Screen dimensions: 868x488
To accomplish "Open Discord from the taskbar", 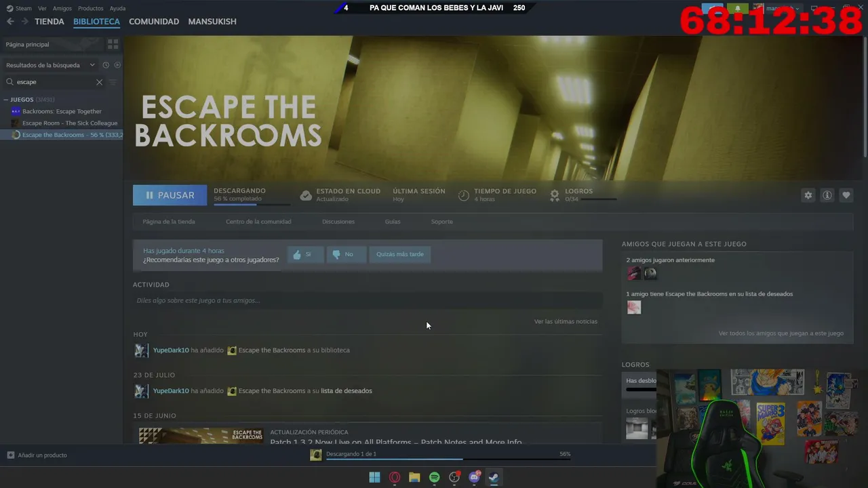I will [x=475, y=477].
